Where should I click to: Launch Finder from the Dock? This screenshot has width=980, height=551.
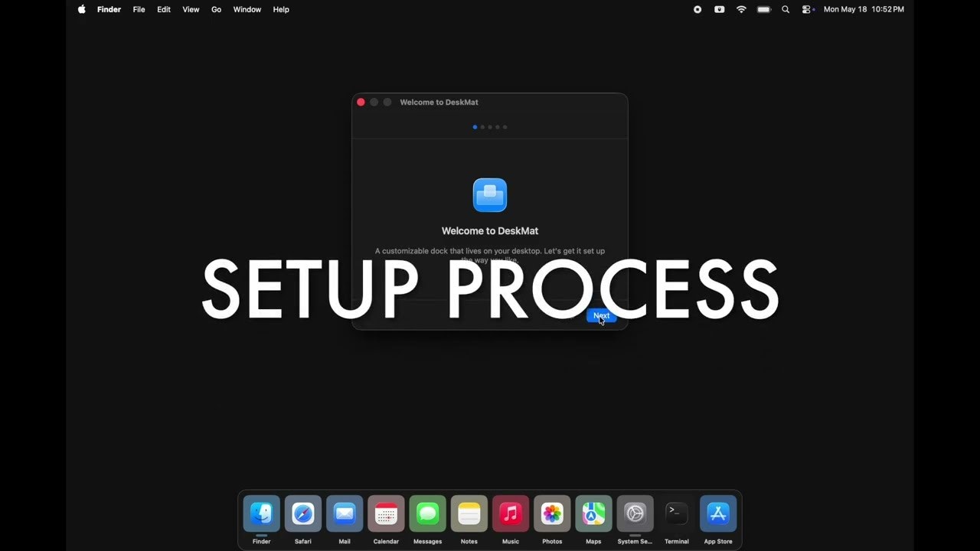point(262,514)
